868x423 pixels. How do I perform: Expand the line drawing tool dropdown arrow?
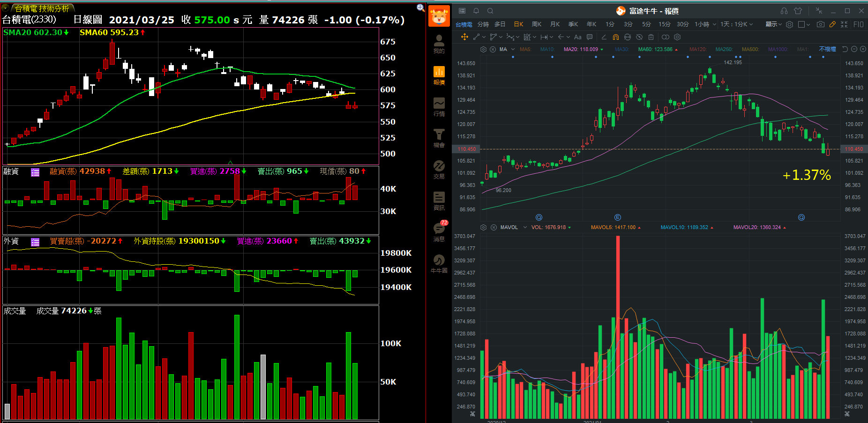(x=484, y=37)
